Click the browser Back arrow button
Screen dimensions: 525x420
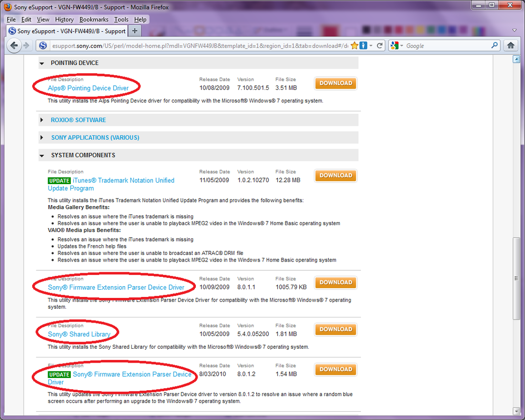pyautogui.click(x=14, y=46)
